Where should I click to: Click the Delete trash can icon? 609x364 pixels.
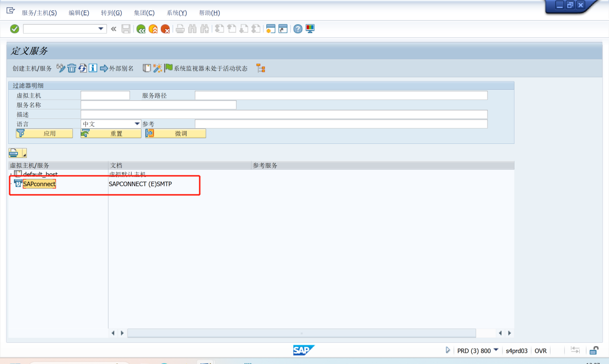tap(72, 68)
